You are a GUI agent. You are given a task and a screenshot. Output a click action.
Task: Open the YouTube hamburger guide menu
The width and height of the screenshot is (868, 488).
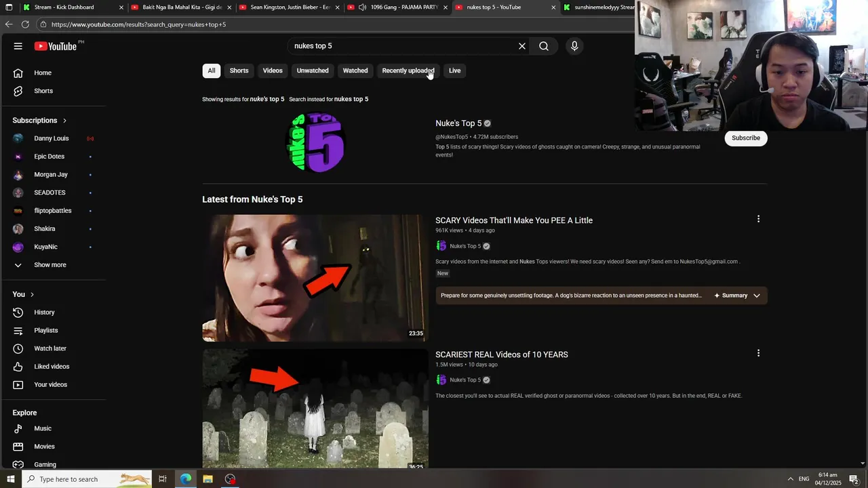coord(18,46)
